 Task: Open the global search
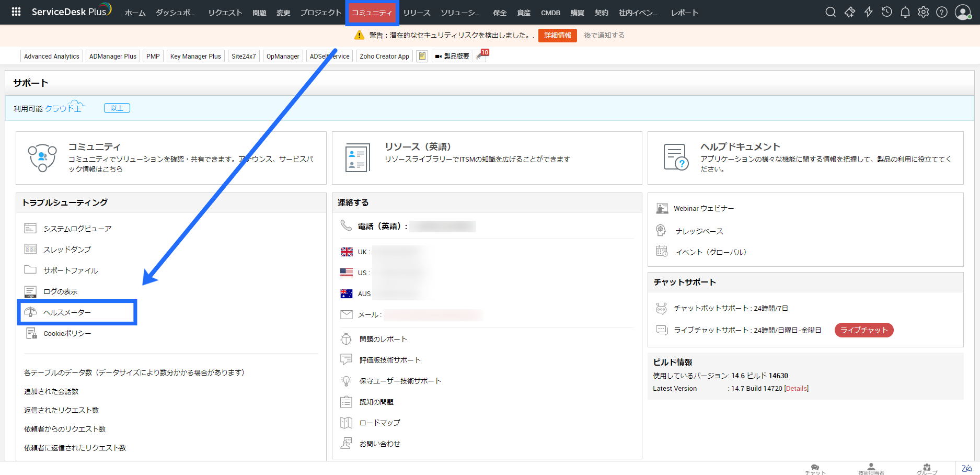pyautogui.click(x=830, y=12)
